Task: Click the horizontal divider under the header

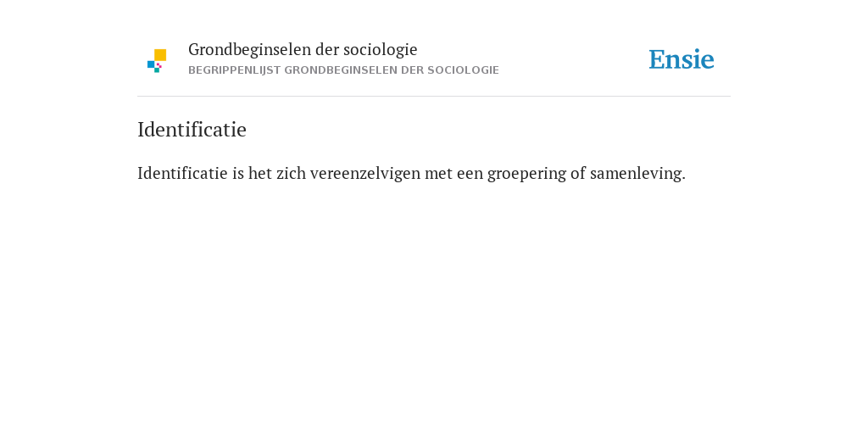Action: [434, 97]
